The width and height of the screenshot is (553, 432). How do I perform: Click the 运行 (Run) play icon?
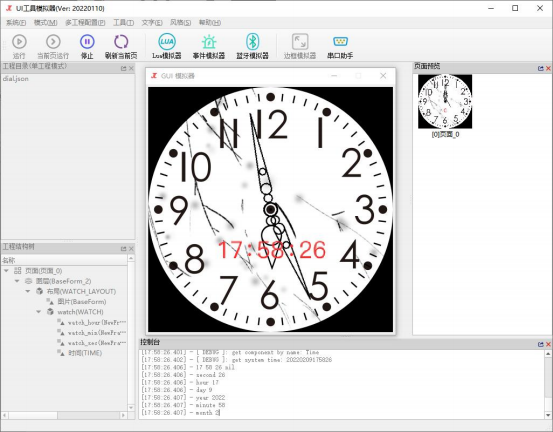[19, 42]
